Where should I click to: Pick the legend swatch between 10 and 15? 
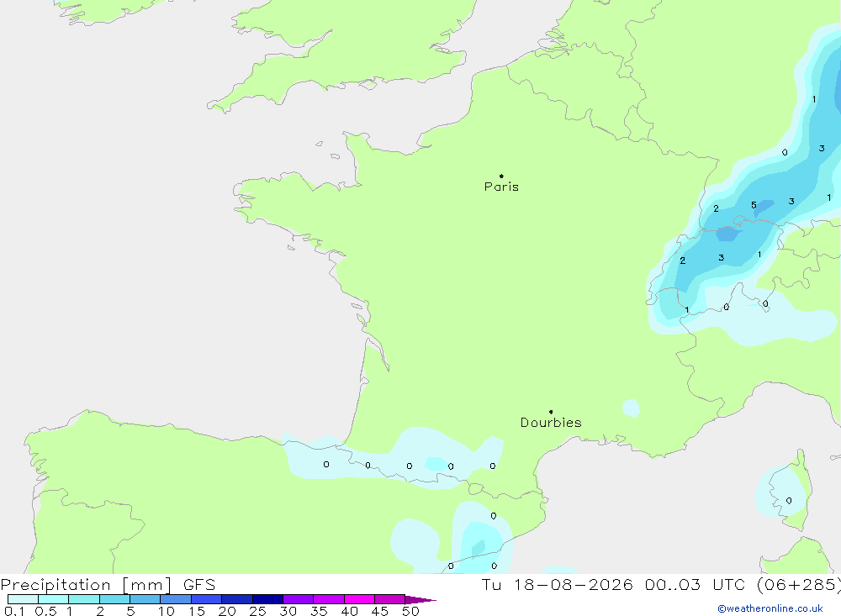[x=176, y=599]
